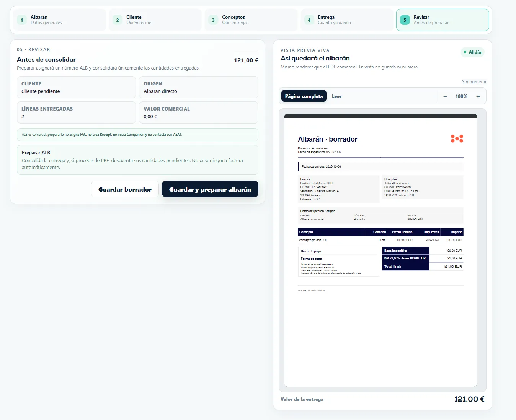Click Guardar borrador button
Image resolution: width=516 pixels, height=420 pixels.
point(125,189)
